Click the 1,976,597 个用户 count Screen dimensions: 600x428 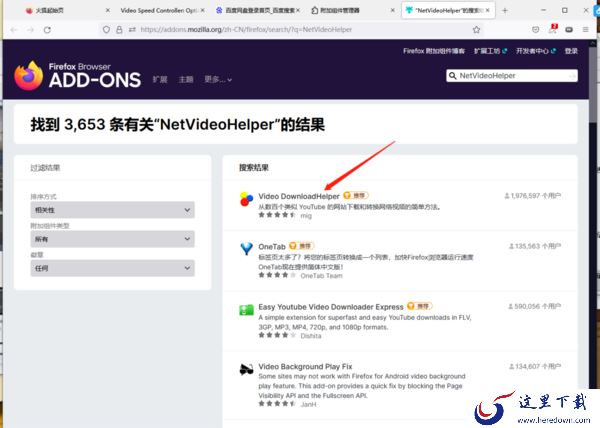(x=532, y=196)
